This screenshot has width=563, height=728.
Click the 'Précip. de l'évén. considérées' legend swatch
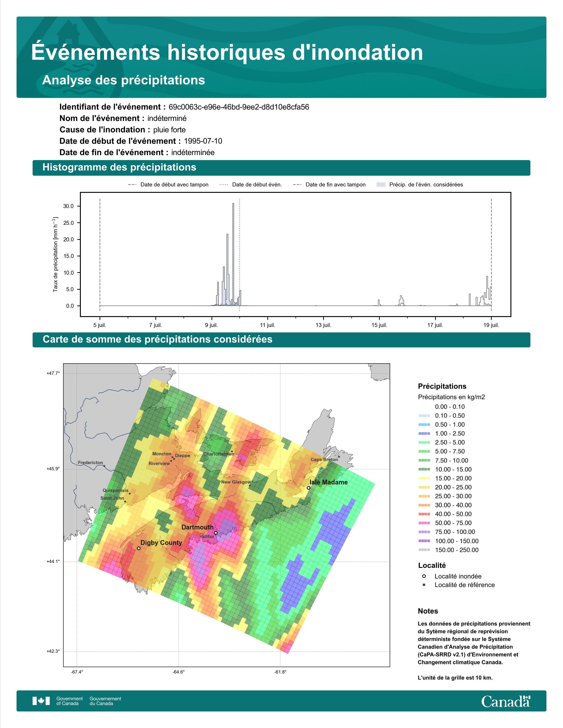(x=381, y=185)
